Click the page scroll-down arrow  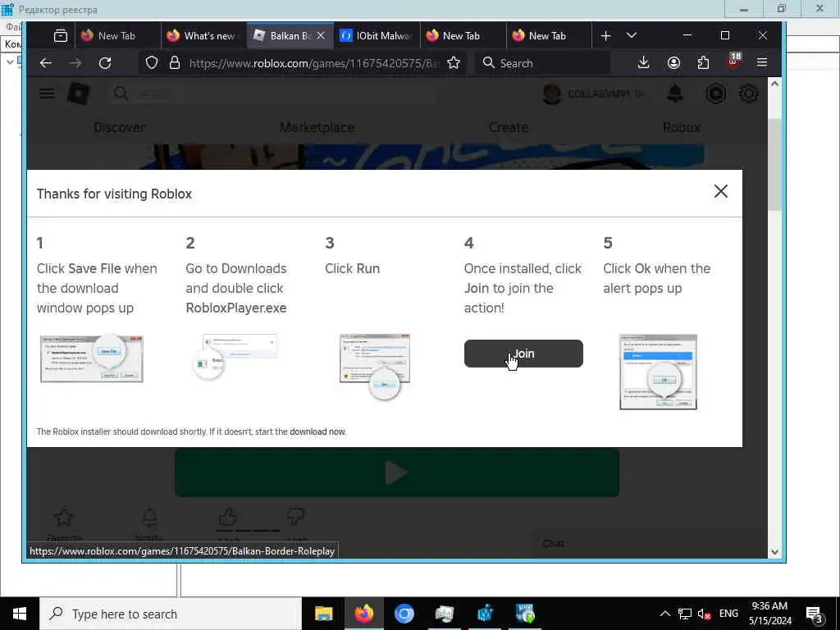(x=774, y=552)
